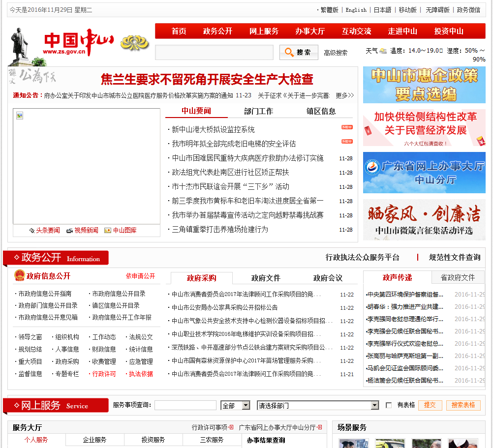The width and height of the screenshot is (493, 448).
Task: Switch site to 繁體版
Action: click(x=329, y=10)
